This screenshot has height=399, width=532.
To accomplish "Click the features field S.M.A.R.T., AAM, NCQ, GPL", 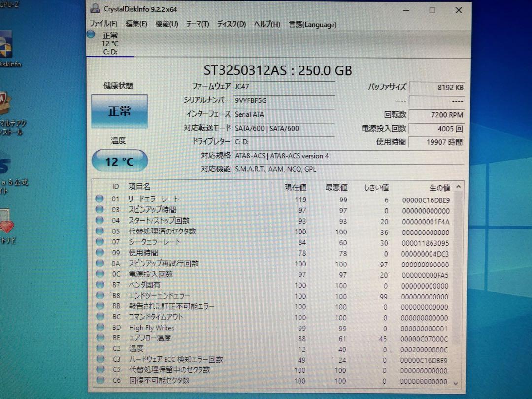I will [x=348, y=169].
